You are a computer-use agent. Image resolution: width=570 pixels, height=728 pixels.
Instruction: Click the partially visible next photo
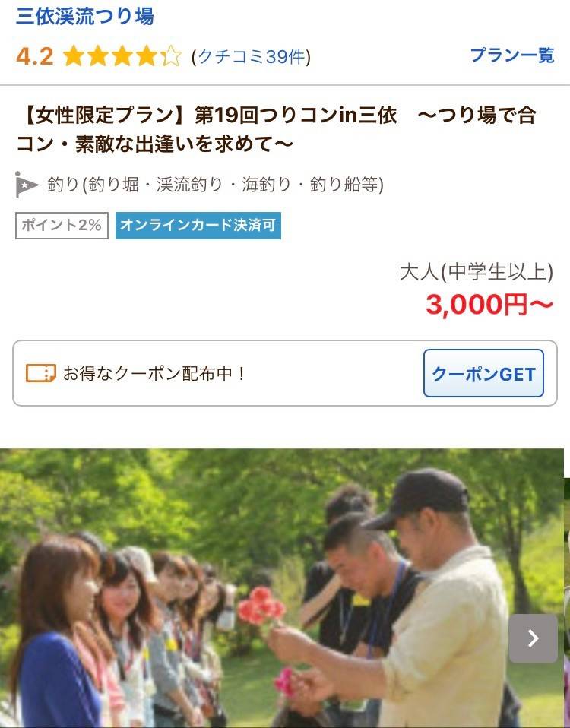(x=567, y=603)
